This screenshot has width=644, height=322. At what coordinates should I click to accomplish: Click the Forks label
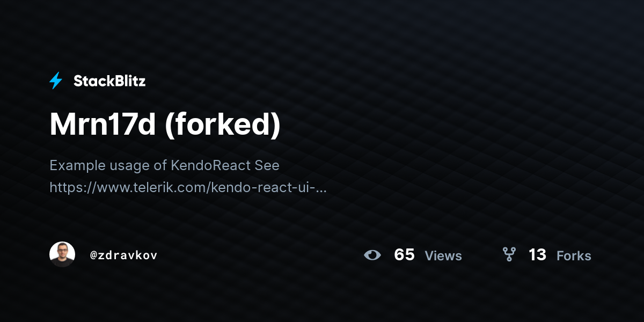pyautogui.click(x=574, y=256)
